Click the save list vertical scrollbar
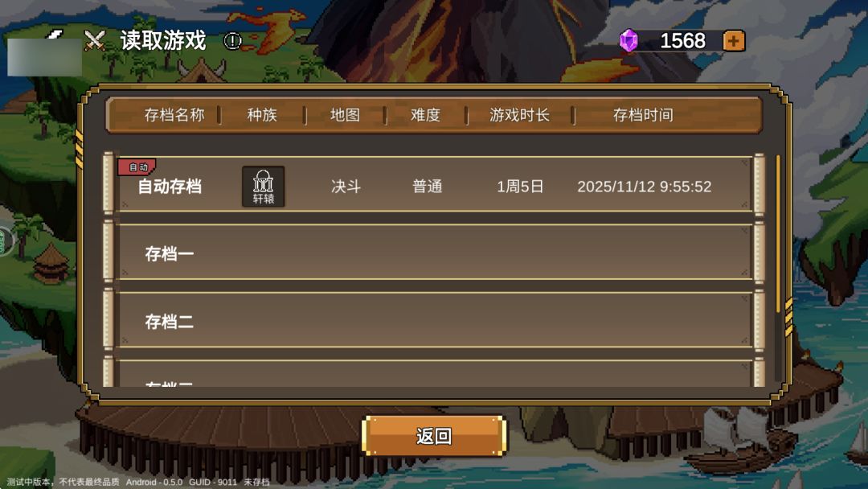The width and height of the screenshot is (868, 489). pyautogui.click(x=778, y=234)
